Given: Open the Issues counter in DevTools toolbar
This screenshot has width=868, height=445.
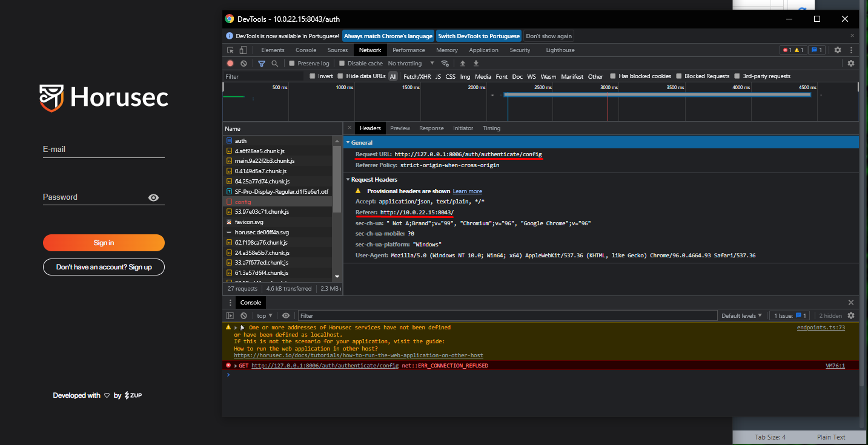Looking at the screenshot, I should point(817,50).
